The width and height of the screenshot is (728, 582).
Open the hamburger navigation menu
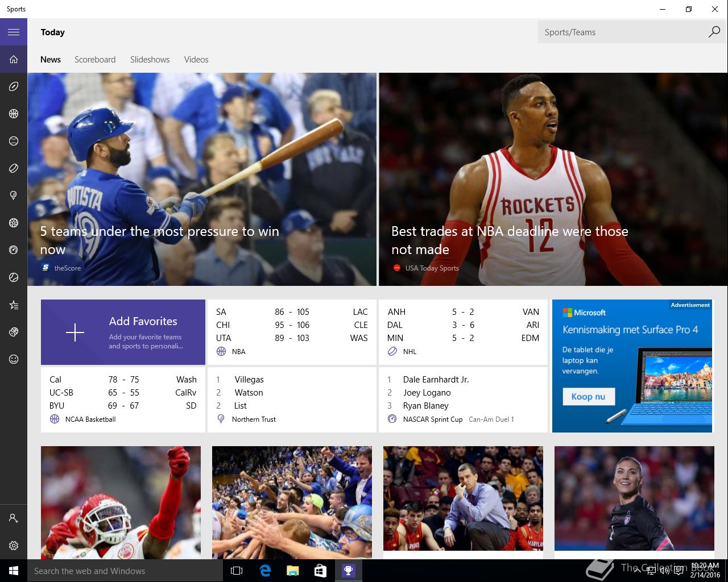(x=14, y=32)
